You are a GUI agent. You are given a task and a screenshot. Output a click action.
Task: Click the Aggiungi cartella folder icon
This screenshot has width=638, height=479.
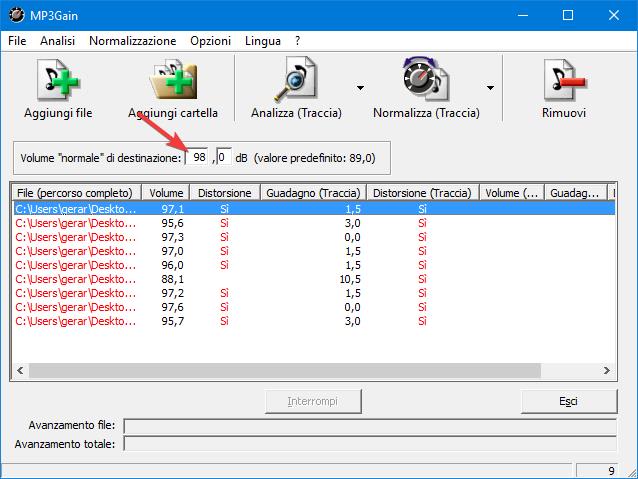(173, 80)
